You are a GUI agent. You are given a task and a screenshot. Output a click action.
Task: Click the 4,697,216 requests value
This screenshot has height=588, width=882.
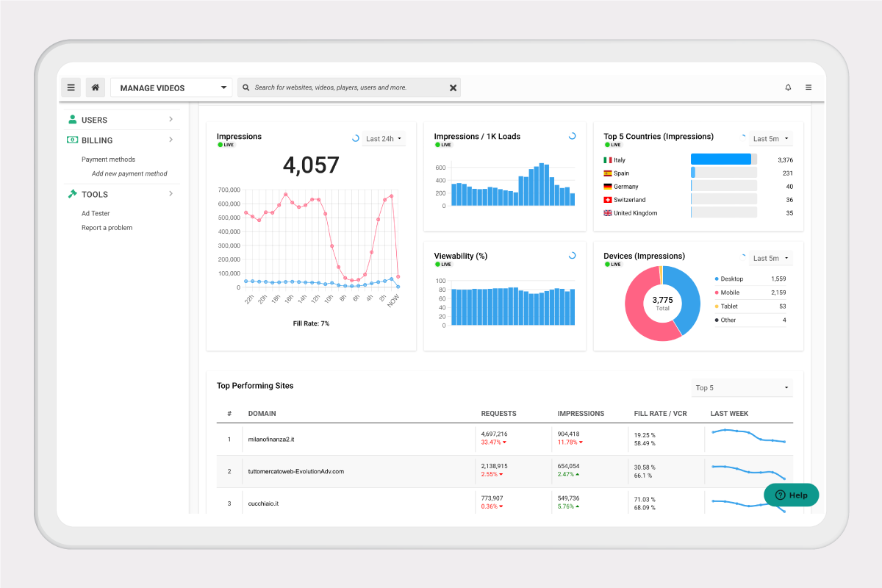click(x=495, y=434)
